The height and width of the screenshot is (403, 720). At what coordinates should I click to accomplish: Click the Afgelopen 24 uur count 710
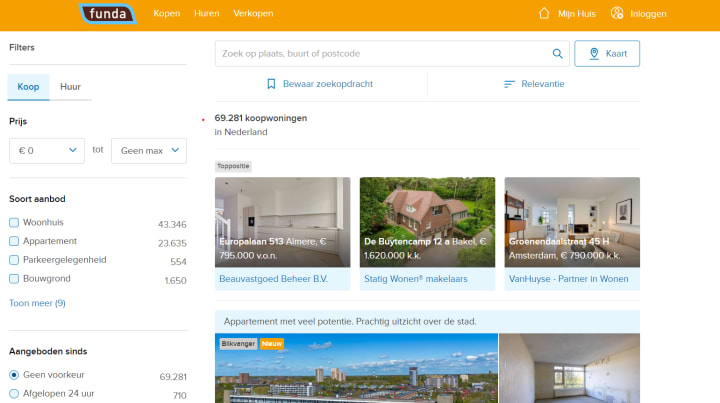pyautogui.click(x=180, y=395)
